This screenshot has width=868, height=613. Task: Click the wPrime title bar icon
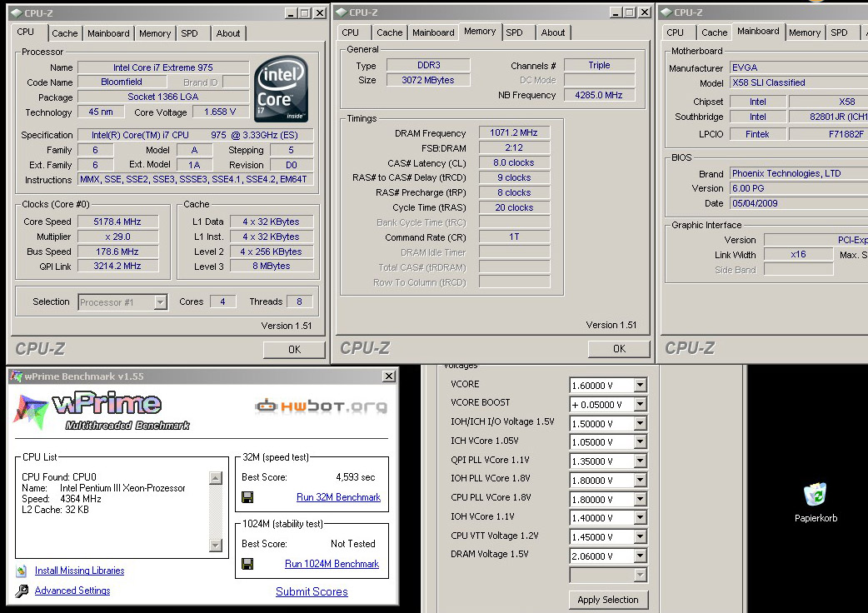pos(16,376)
